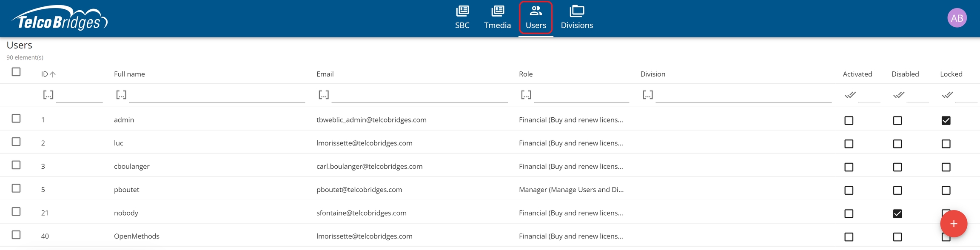Uncheck Locked for the admin user
Screen dimensions: 980x250
946,121
